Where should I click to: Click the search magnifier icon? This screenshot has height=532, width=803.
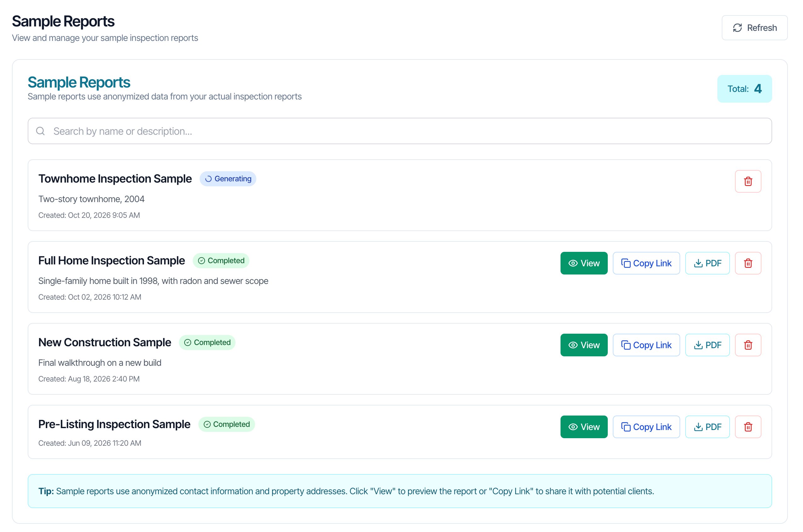[x=40, y=131]
